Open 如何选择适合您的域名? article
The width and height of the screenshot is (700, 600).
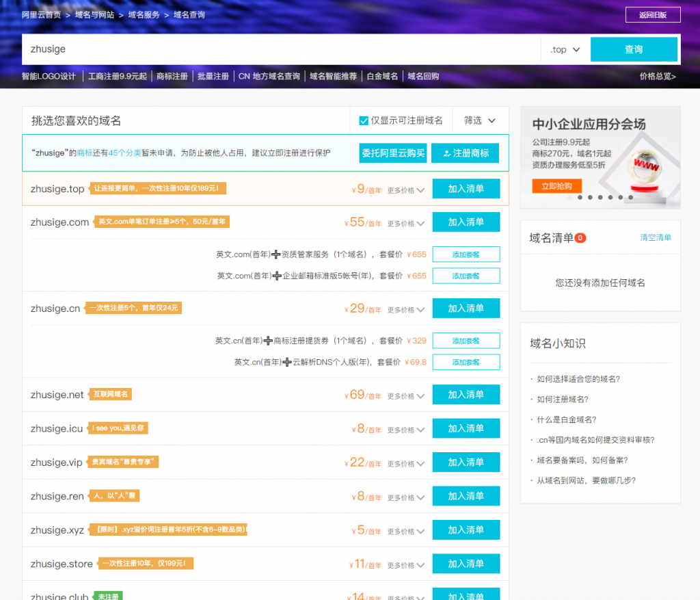coord(578,379)
